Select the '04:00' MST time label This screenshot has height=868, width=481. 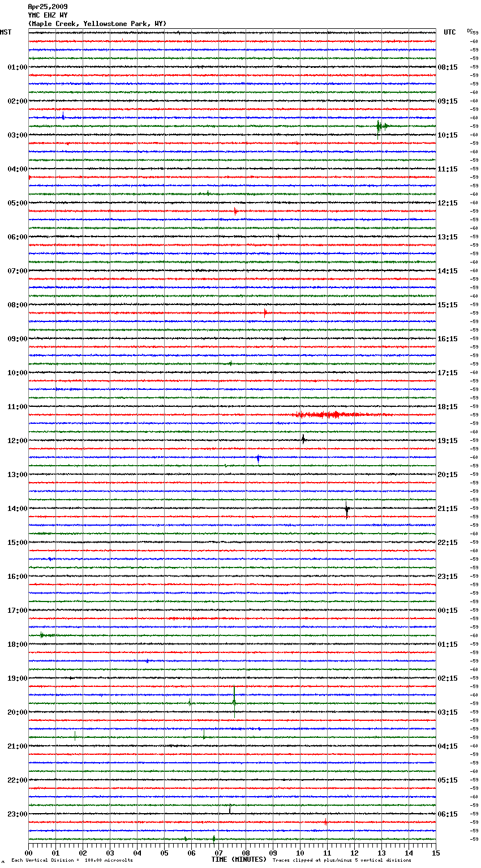18,169
